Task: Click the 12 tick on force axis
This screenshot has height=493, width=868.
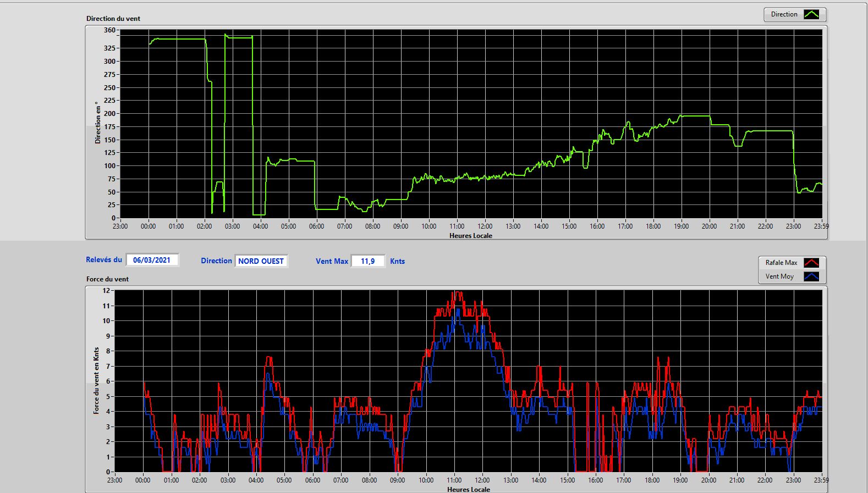Action: [x=106, y=291]
